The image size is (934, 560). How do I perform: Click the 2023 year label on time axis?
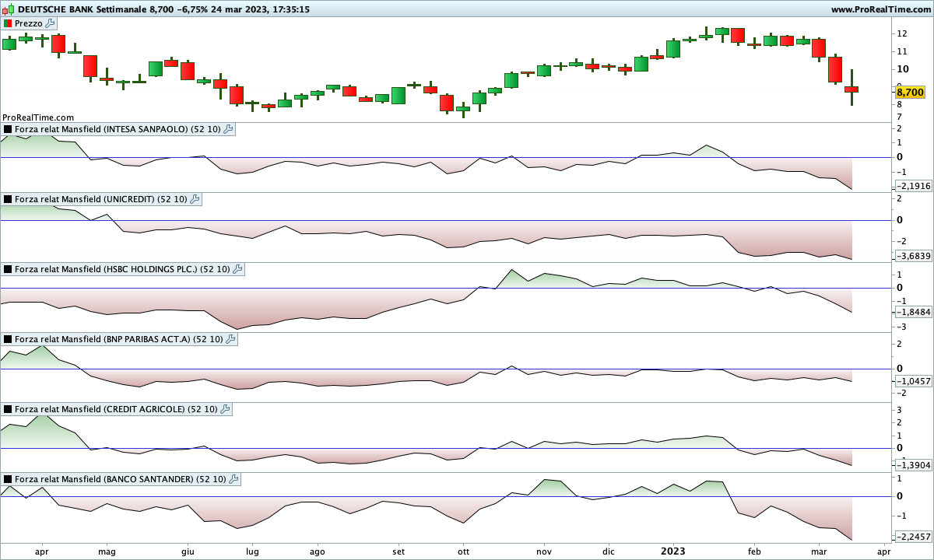coord(673,551)
